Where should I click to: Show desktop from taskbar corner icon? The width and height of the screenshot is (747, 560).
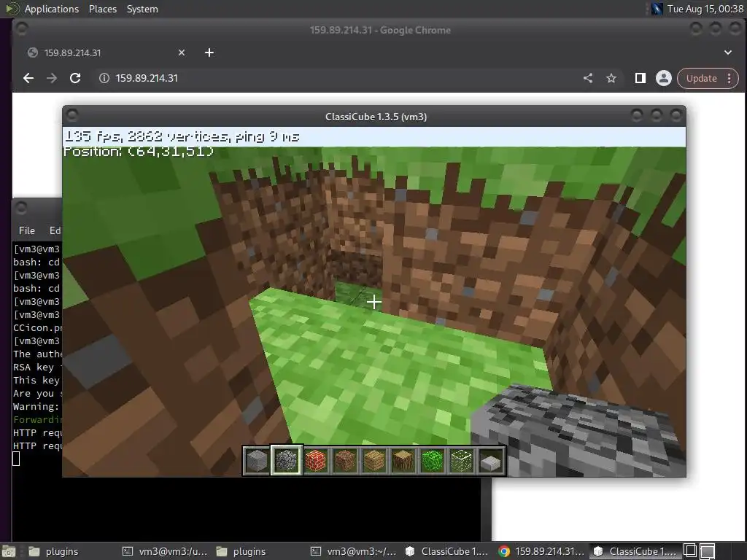click(x=9, y=551)
